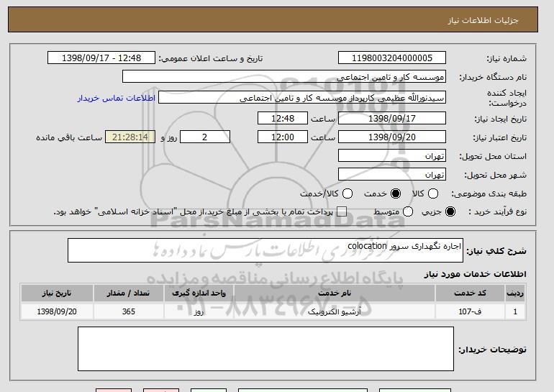Screen dimensions: 554x392
Task: Select the کالا/خدمت radio button
Action: 348,193
